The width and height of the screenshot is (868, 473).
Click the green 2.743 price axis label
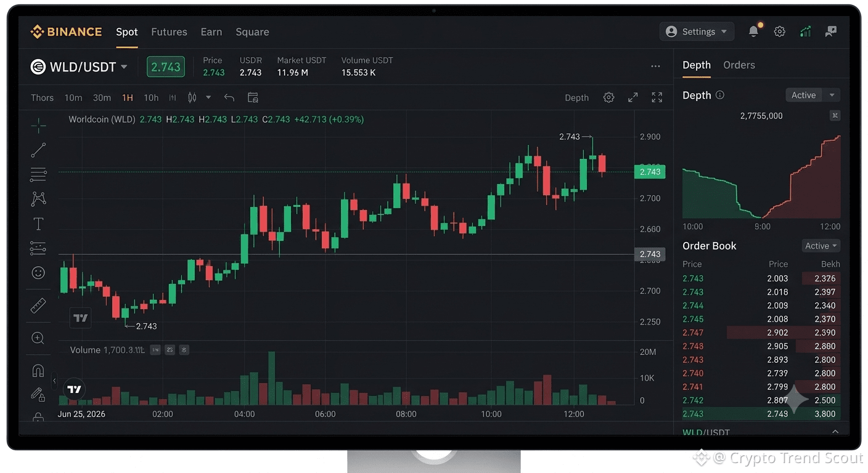click(650, 172)
